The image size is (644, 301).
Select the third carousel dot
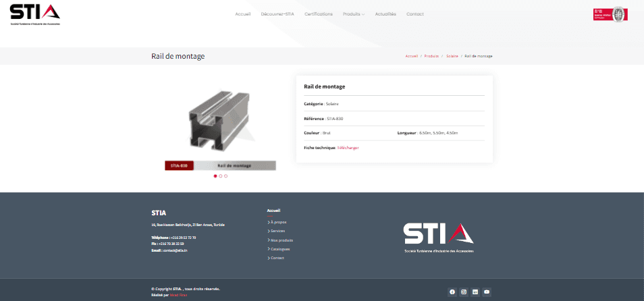(x=226, y=175)
